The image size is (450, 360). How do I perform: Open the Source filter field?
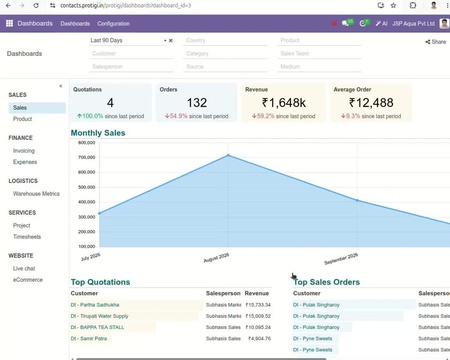coord(225,67)
